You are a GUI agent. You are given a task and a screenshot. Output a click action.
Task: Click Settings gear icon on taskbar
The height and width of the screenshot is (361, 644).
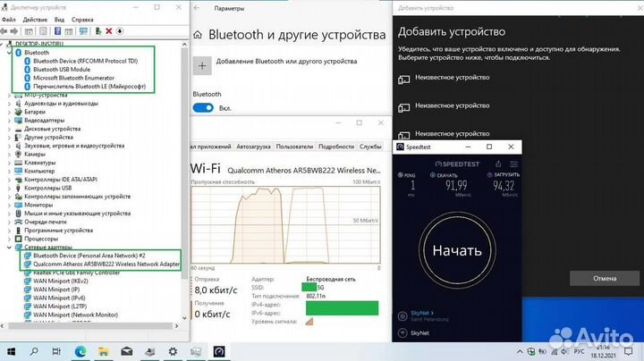click(173, 351)
